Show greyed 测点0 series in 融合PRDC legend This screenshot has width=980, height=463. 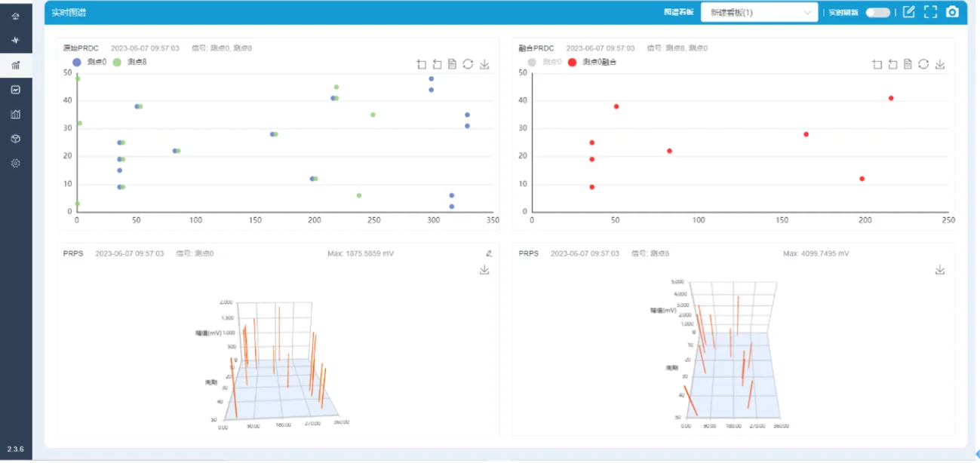point(545,62)
